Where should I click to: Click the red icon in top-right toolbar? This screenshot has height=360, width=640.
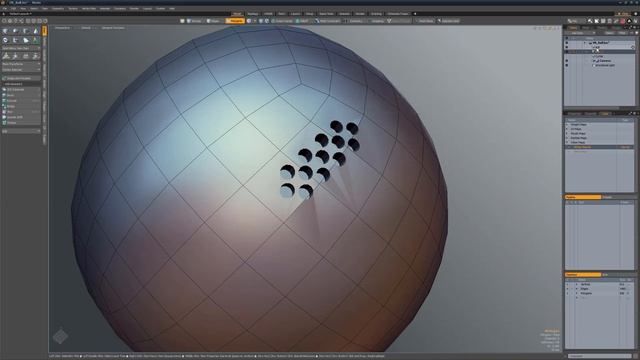pos(622,20)
